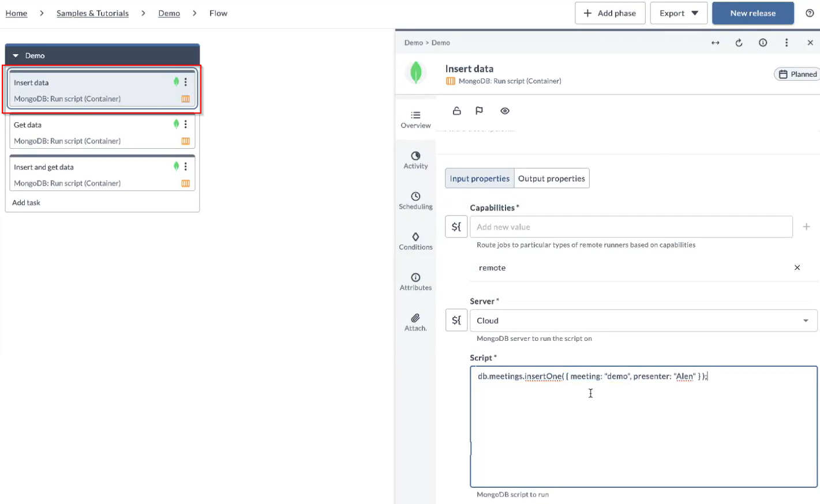Click container icon on Get data task

[185, 141]
